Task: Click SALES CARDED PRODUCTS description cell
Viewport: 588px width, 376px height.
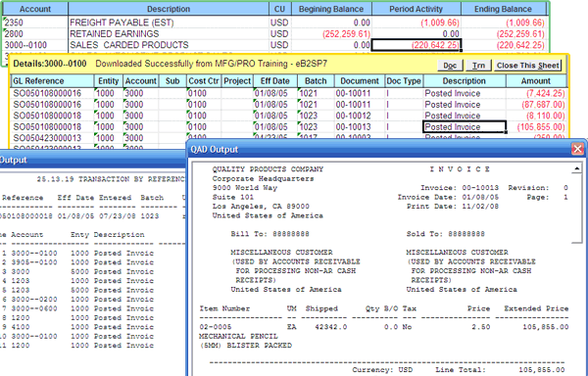Action: [169, 45]
